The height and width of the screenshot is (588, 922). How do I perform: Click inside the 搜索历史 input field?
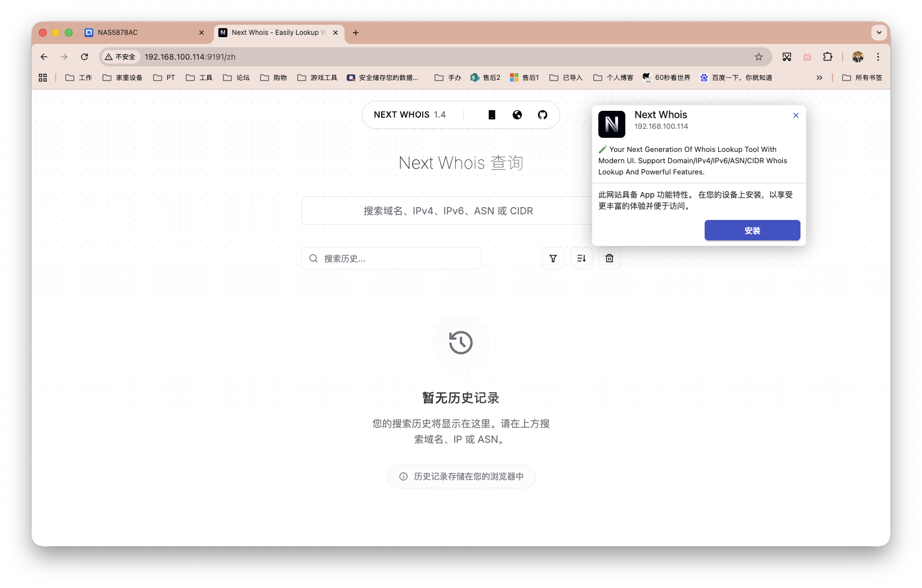(x=394, y=258)
